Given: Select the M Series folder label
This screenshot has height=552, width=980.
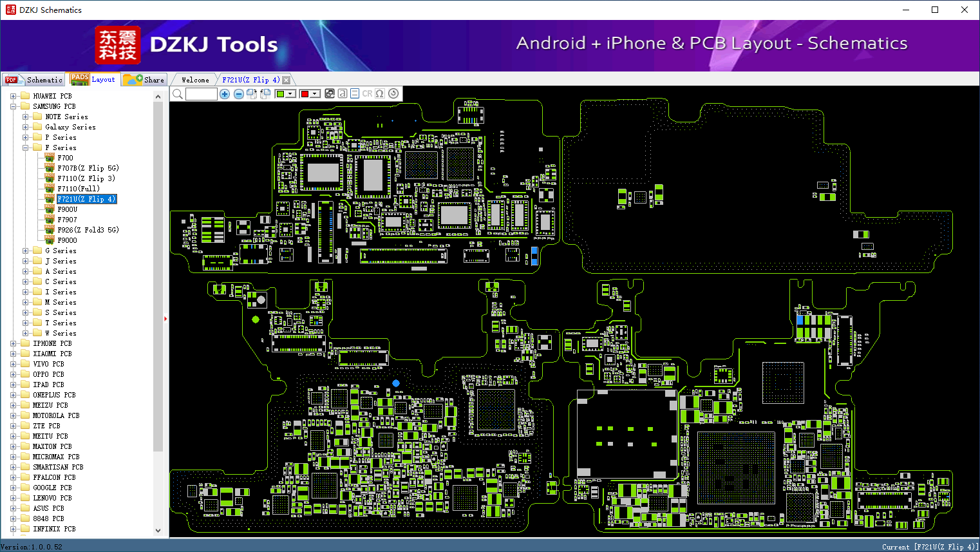Looking at the screenshot, I should (x=61, y=302).
